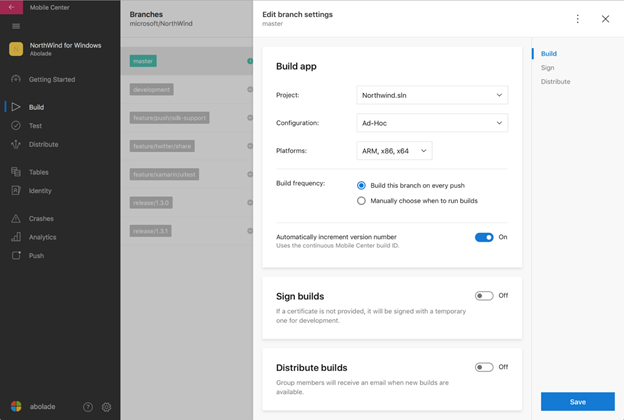This screenshot has width=624, height=420.
Task: Select the development branch
Action: 151,89
